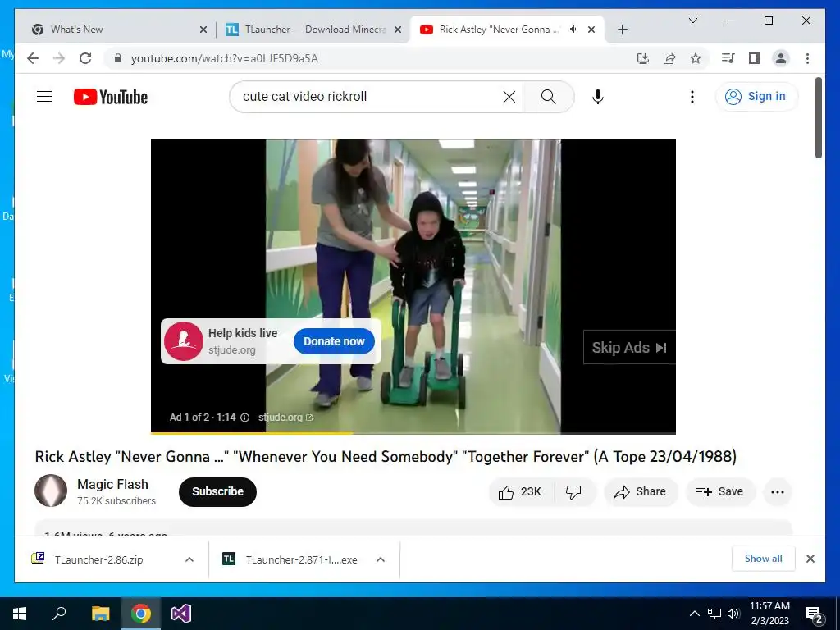
Task: Open the taskbar volume control
Action: 733,614
